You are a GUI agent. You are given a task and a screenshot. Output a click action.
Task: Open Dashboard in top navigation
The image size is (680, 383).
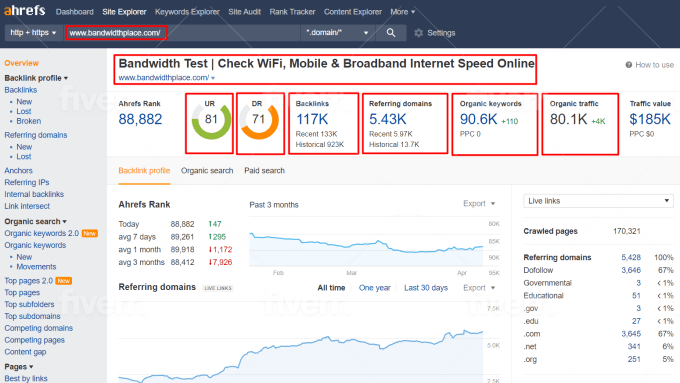(x=75, y=12)
